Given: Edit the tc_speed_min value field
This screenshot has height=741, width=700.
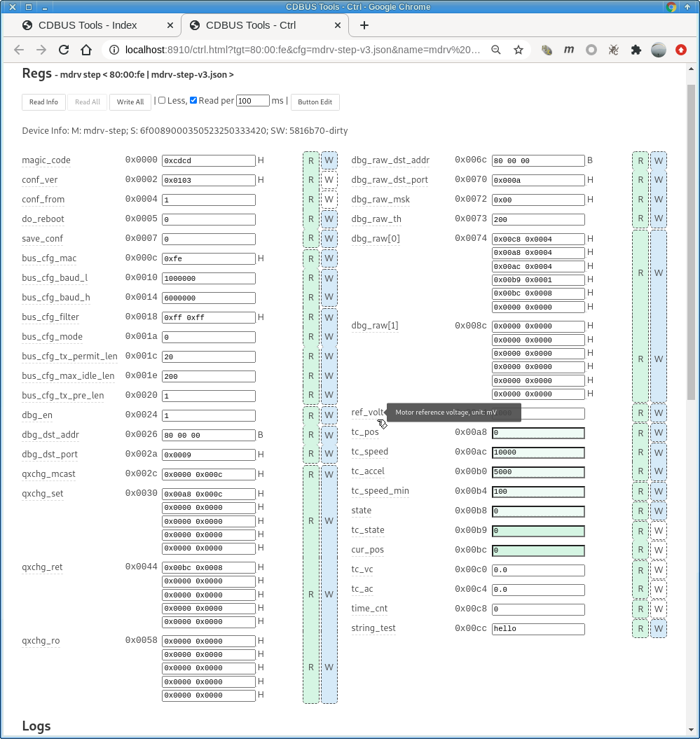Looking at the screenshot, I should pyautogui.click(x=538, y=492).
